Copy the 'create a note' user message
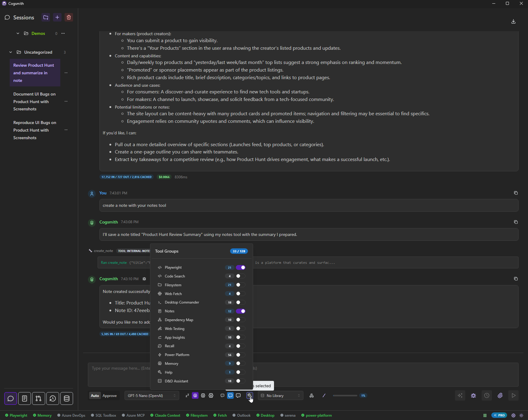528x420 pixels. tap(516, 193)
